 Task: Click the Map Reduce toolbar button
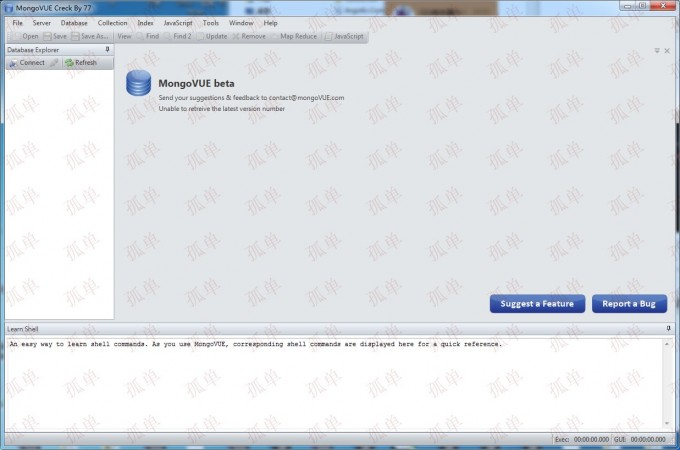point(294,36)
